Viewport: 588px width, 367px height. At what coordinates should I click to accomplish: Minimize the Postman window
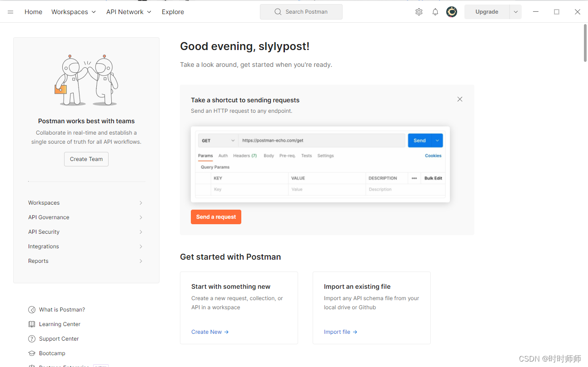(x=536, y=12)
